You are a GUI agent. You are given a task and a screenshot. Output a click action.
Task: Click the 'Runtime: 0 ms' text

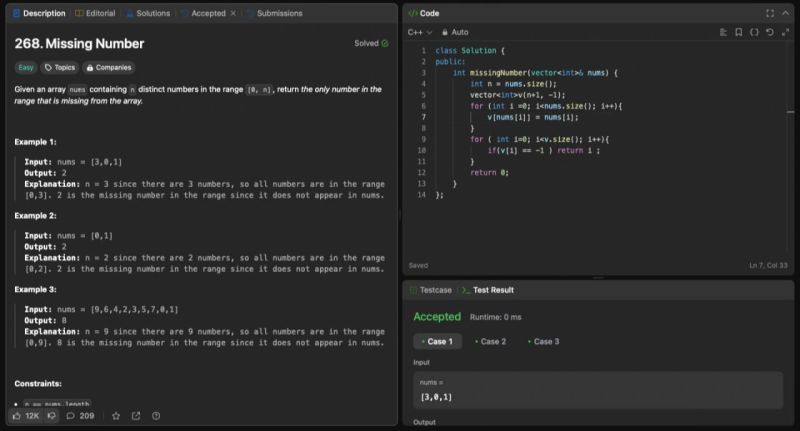pyautogui.click(x=495, y=317)
